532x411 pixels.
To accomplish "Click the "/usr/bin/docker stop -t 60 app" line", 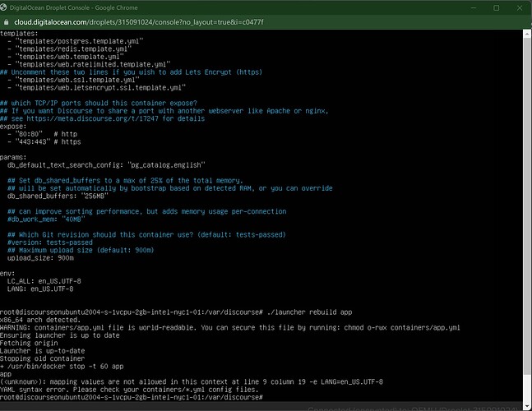I will tap(62, 367).
